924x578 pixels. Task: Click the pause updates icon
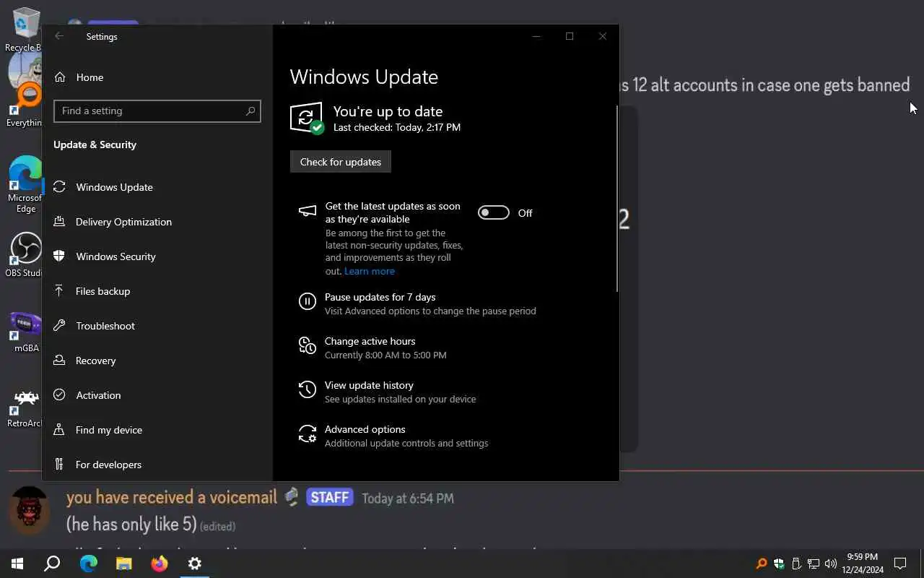pyautogui.click(x=308, y=302)
